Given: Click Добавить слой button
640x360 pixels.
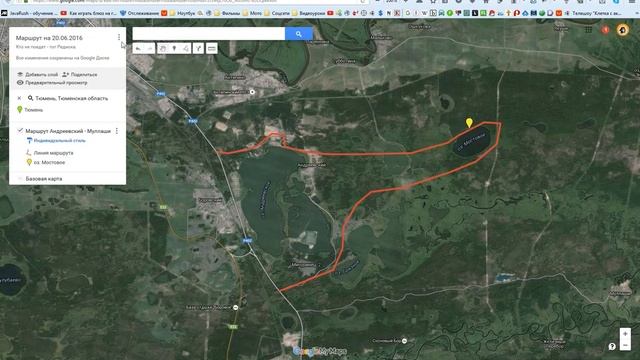Looking at the screenshot, I should (38, 75).
